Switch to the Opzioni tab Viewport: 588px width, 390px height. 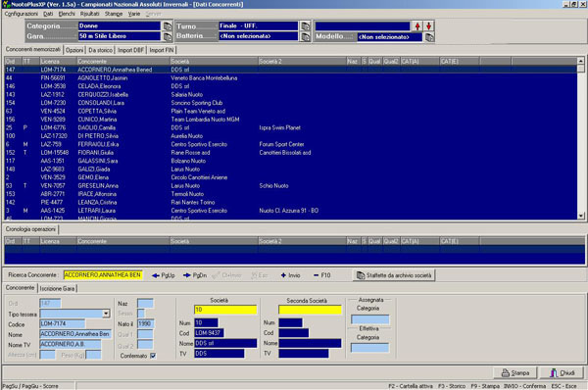[74, 50]
